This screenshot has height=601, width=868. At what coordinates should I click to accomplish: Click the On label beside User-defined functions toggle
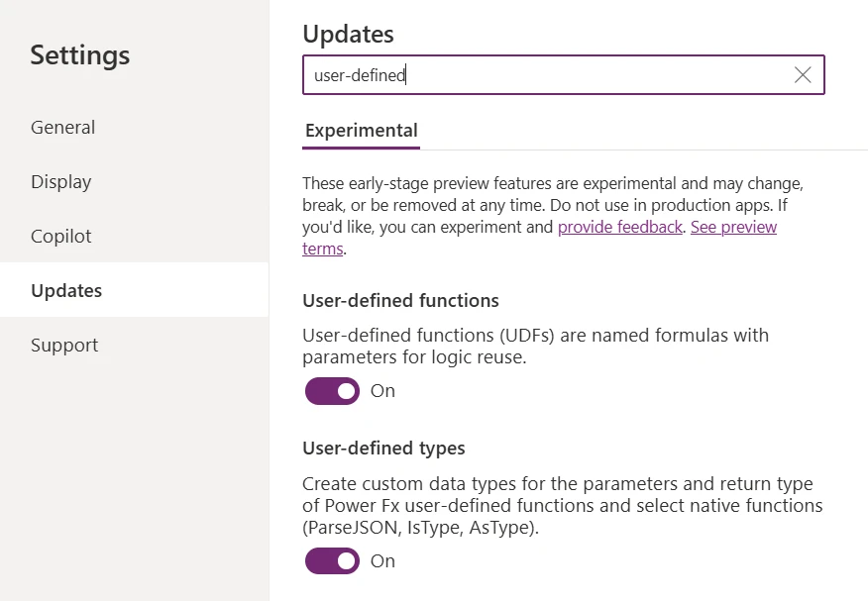(x=382, y=391)
